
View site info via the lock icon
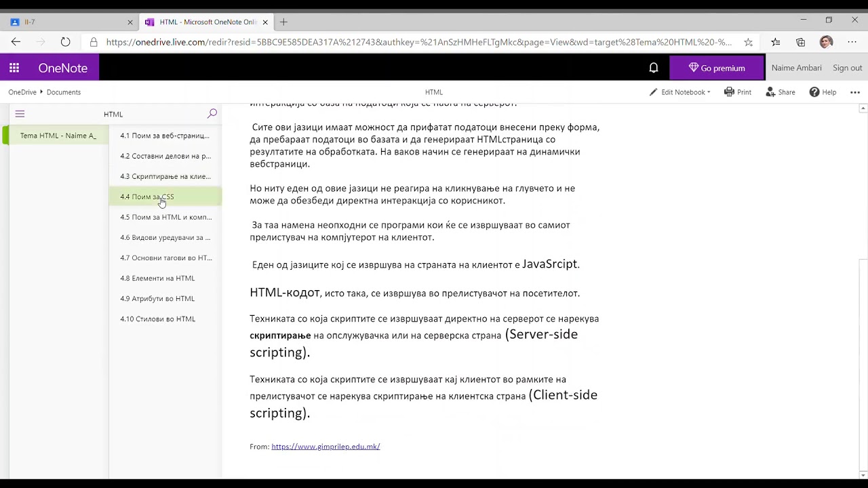94,42
